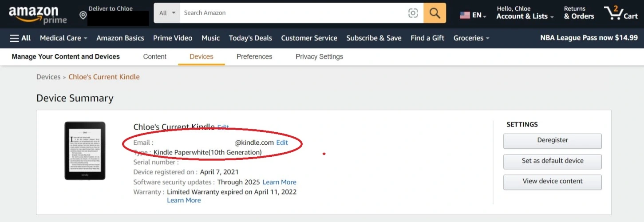Viewport: 644px width, 222px height.
Task: Switch to the Content tab
Action: coord(154,56)
